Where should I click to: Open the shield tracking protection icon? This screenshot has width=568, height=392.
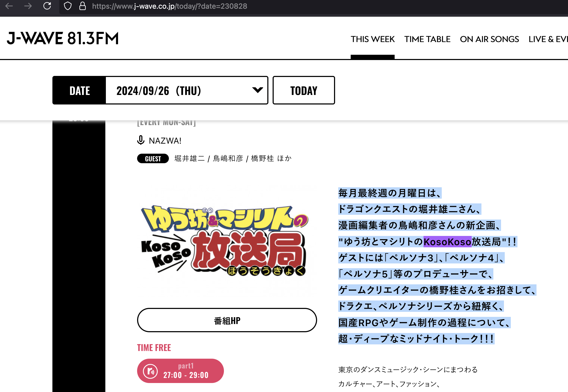click(68, 6)
